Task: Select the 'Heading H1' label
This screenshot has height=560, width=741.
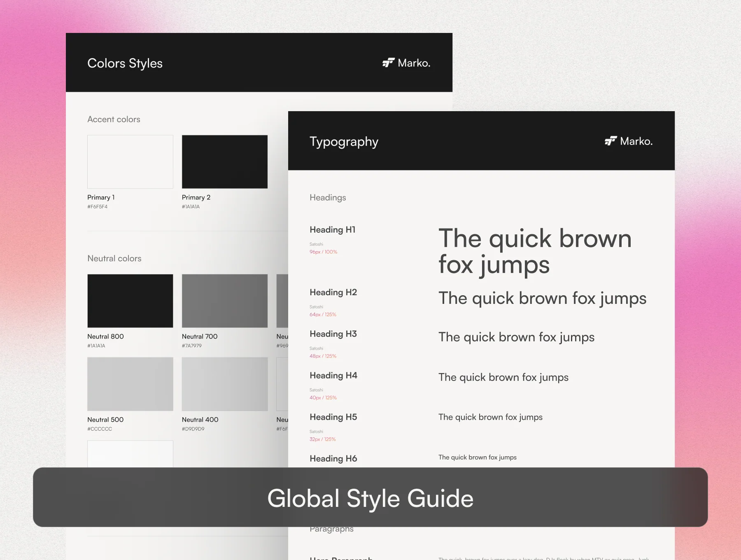Action: [x=332, y=230]
